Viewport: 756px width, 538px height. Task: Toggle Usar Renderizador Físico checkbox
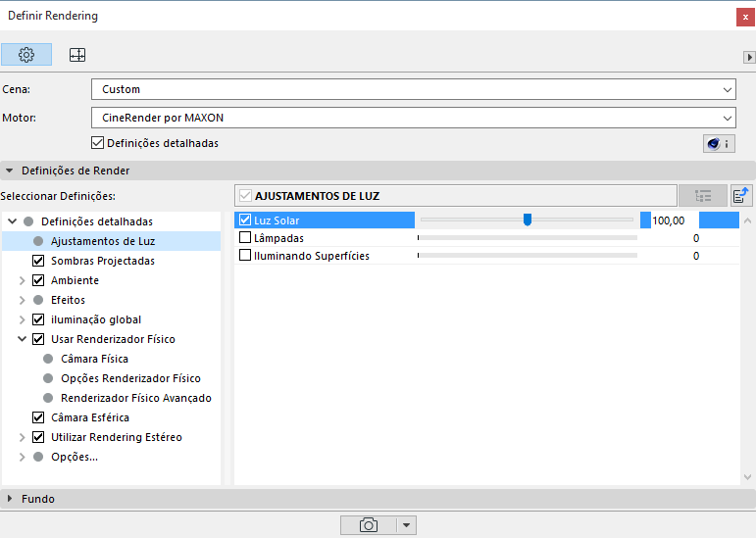coord(38,339)
